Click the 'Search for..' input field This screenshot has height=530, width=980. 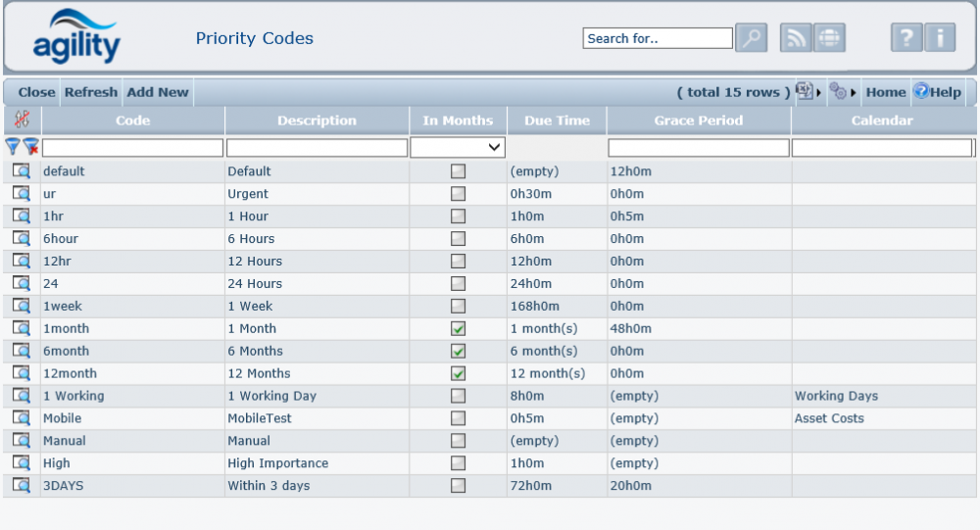pos(658,38)
